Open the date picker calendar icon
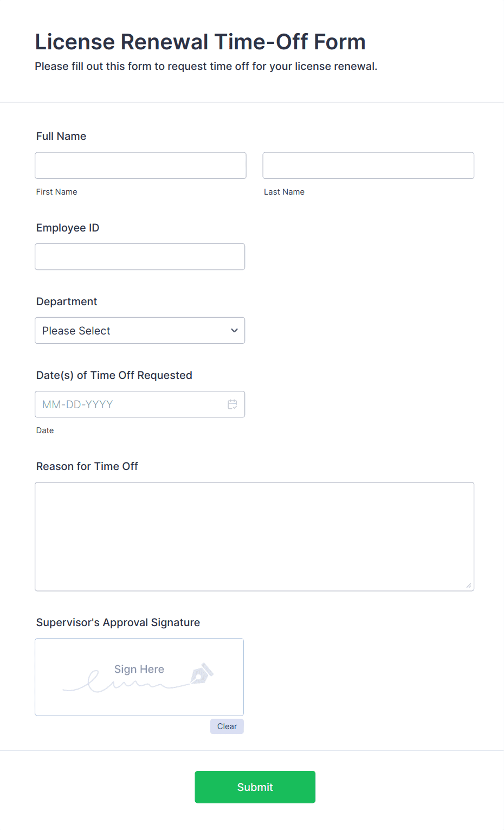This screenshot has width=504, height=830. tap(232, 404)
